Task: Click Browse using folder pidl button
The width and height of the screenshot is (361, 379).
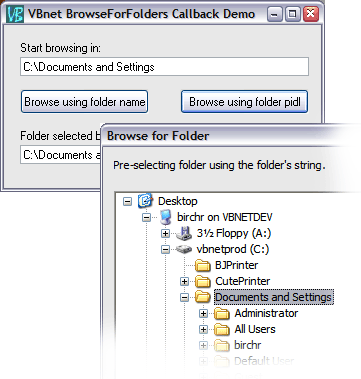Action: [244, 102]
